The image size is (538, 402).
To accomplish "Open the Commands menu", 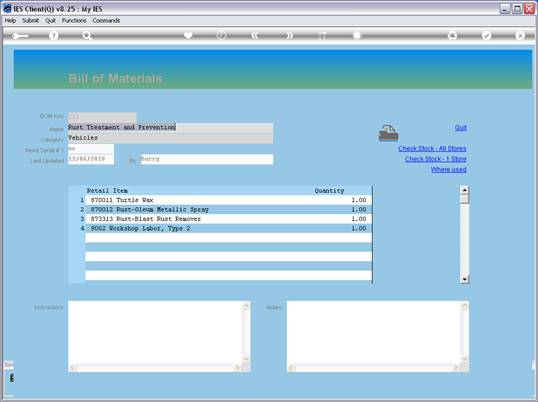I will (x=106, y=21).
